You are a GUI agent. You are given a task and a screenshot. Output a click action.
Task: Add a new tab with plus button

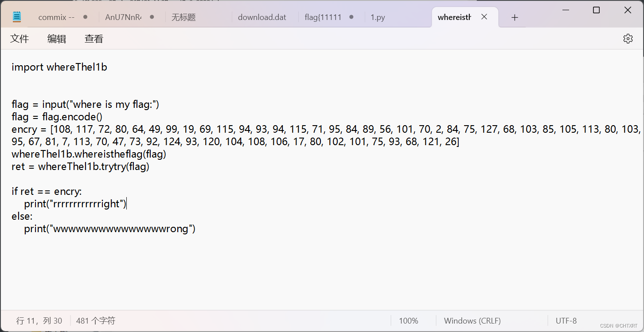[x=515, y=17]
